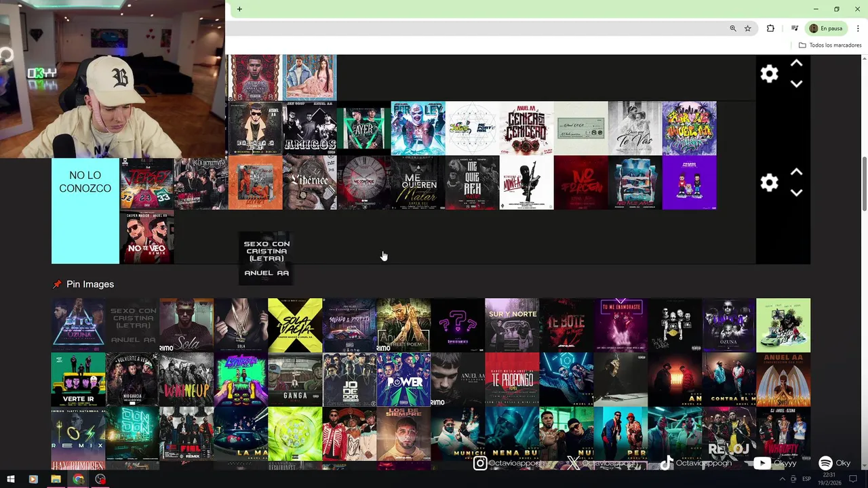This screenshot has height=488, width=868.
Task: Open the Chrome extensions puzzle icon
Action: tap(770, 28)
